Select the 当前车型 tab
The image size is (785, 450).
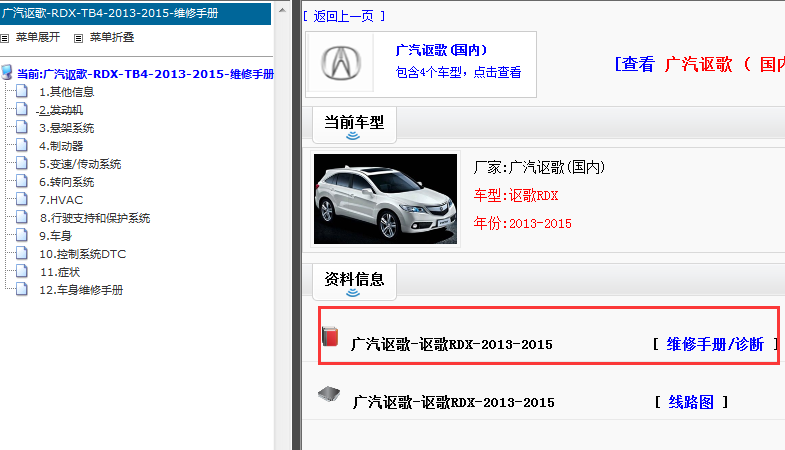(354, 125)
